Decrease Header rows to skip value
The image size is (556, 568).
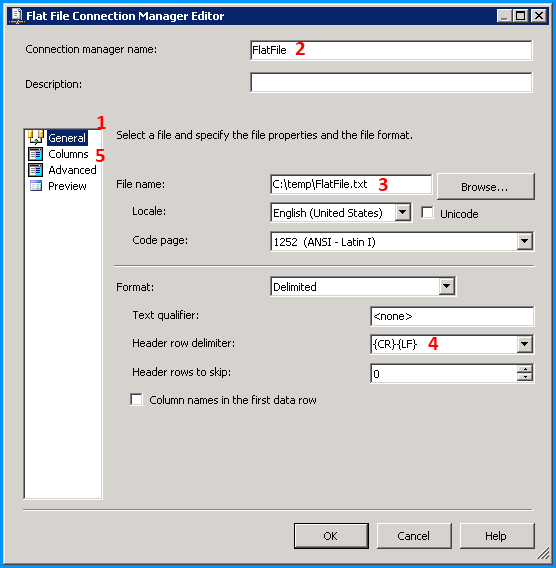coord(525,377)
